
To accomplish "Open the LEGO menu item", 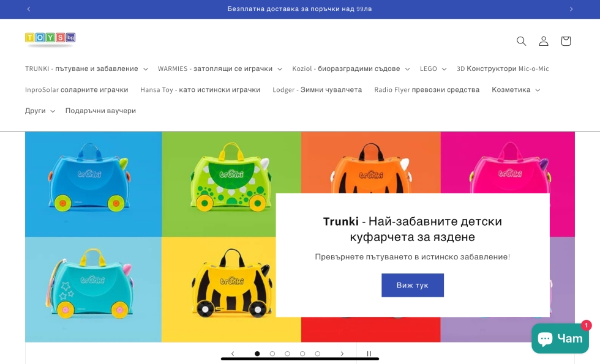I will click(x=433, y=69).
